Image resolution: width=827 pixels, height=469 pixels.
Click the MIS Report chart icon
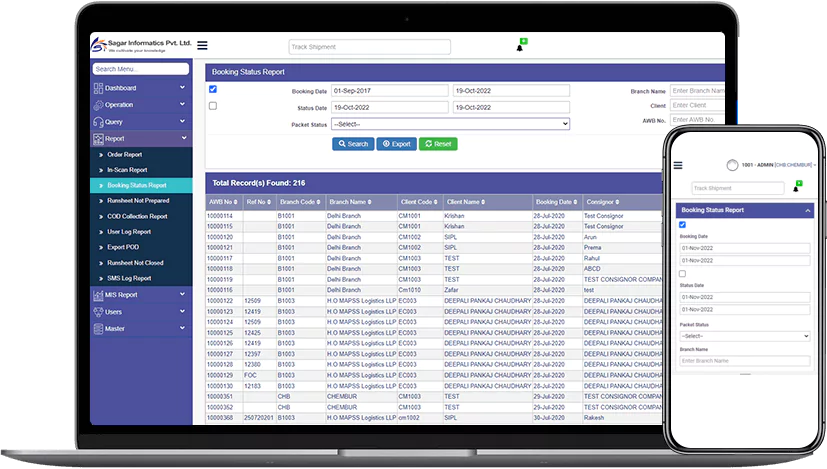coord(98,295)
